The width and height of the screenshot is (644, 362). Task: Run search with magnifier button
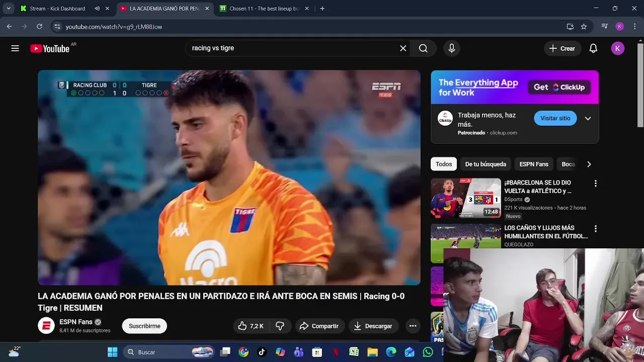pos(423,48)
